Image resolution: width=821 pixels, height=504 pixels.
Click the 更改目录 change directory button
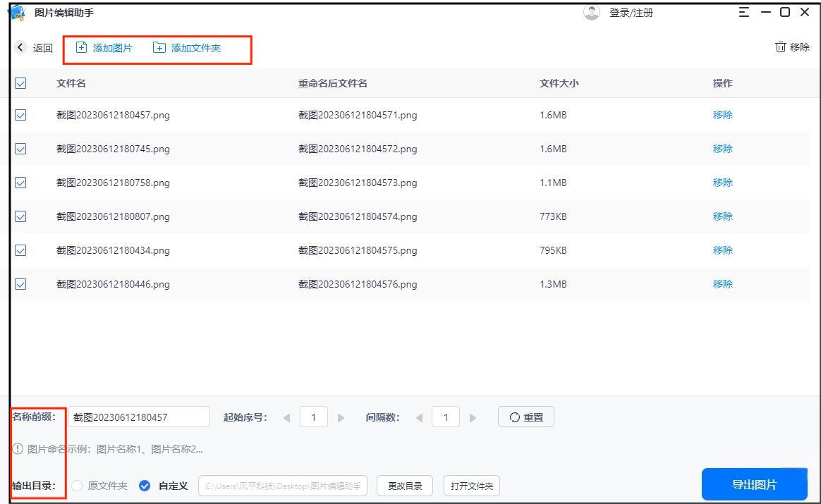[404, 485]
